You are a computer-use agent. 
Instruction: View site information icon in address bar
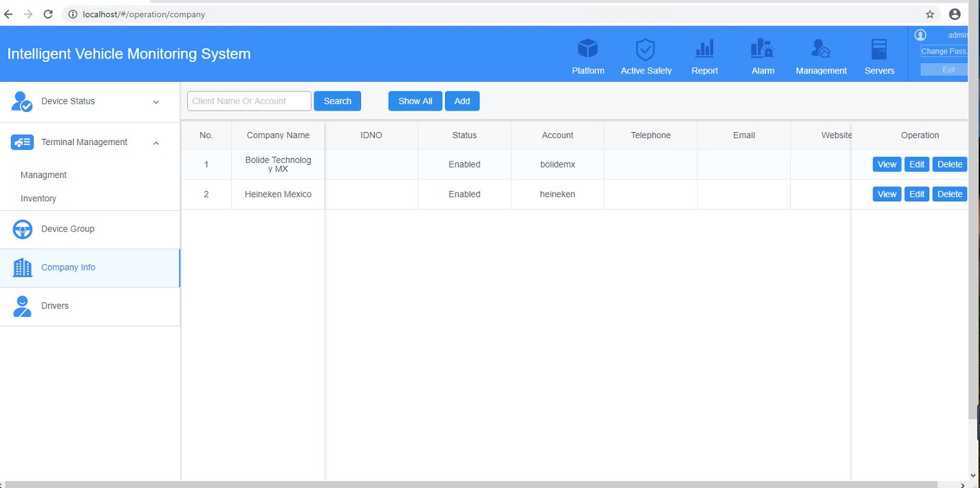pyautogui.click(x=73, y=14)
